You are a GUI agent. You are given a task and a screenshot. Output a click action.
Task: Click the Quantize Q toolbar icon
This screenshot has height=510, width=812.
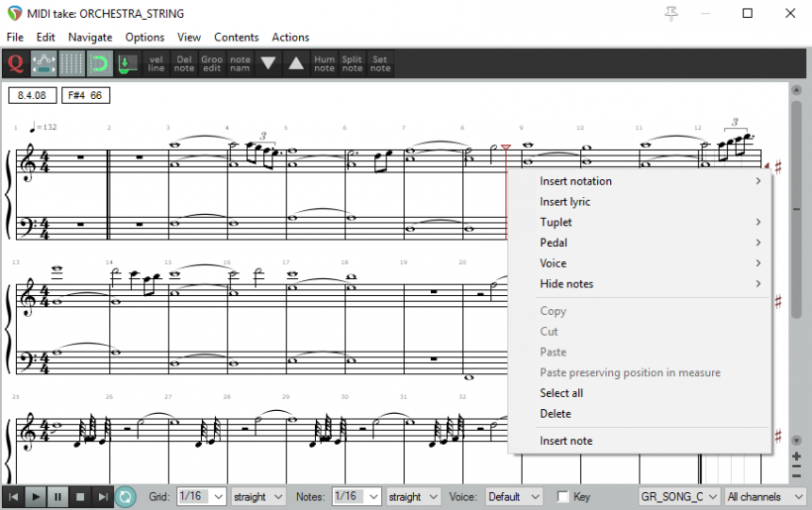point(16,64)
